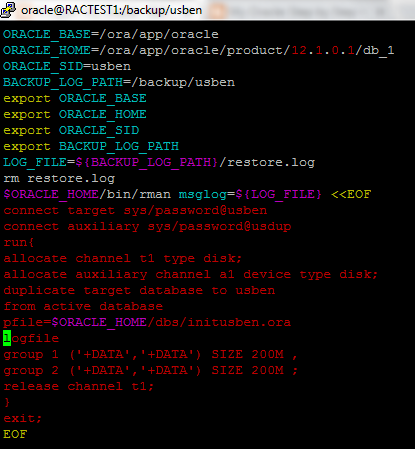Click the from active database line

click(83, 306)
